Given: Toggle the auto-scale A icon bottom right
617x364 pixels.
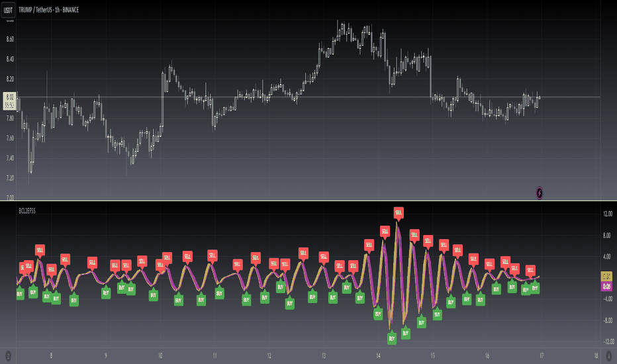Looking at the screenshot, I should click(x=609, y=356).
